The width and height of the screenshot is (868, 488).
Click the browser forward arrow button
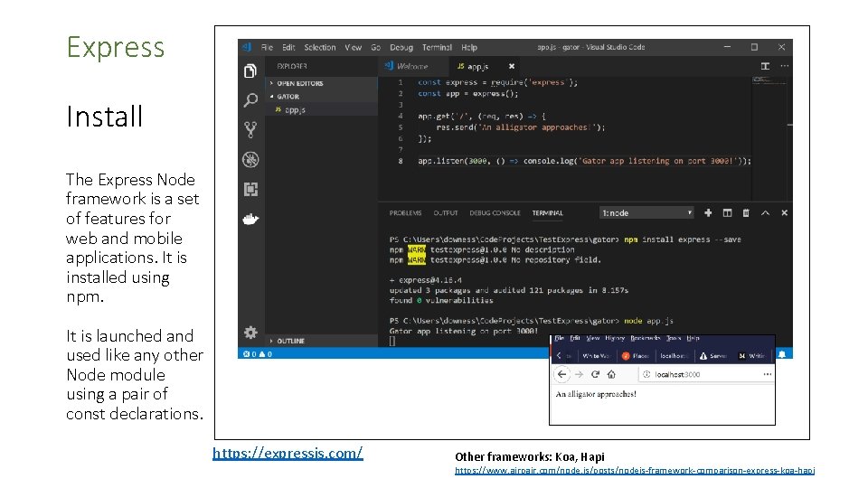(x=579, y=374)
